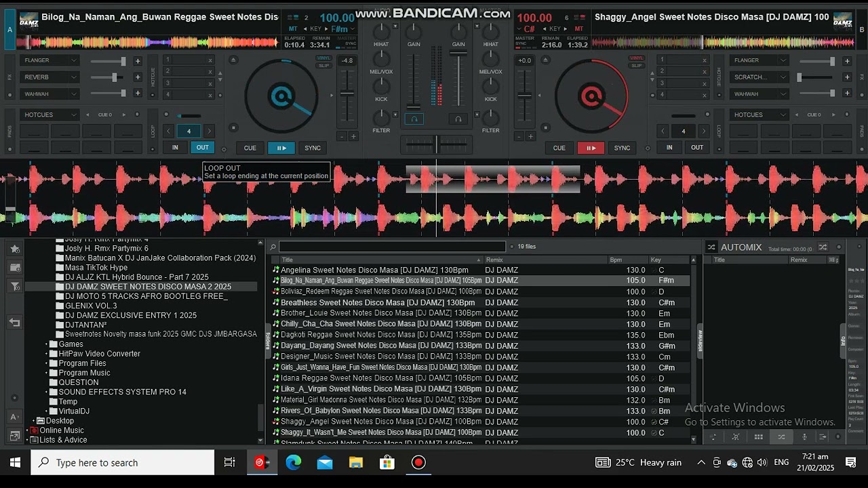The image size is (868, 488).
Task: Select the Chilly_Cha_Cha Sweet Notes track
Action: coord(480,324)
